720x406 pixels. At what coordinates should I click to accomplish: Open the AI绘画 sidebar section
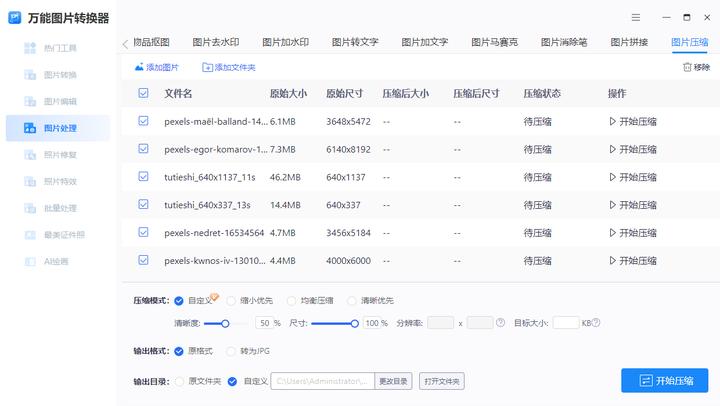click(x=46, y=261)
